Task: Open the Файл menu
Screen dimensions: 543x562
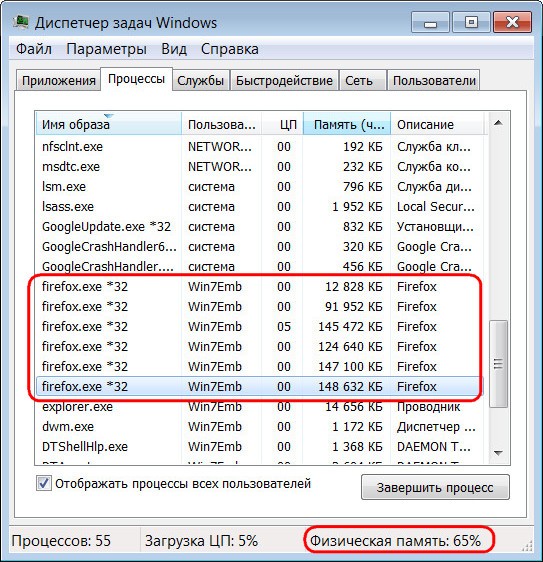Action: pos(34,49)
